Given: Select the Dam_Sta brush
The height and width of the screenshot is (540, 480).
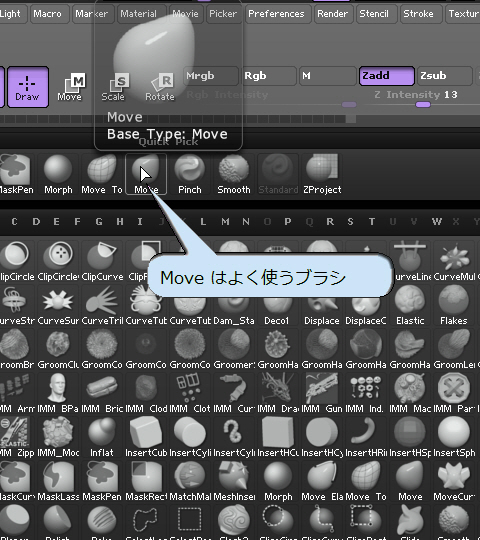Looking at the screenshot, I should (x=234, y=310).
